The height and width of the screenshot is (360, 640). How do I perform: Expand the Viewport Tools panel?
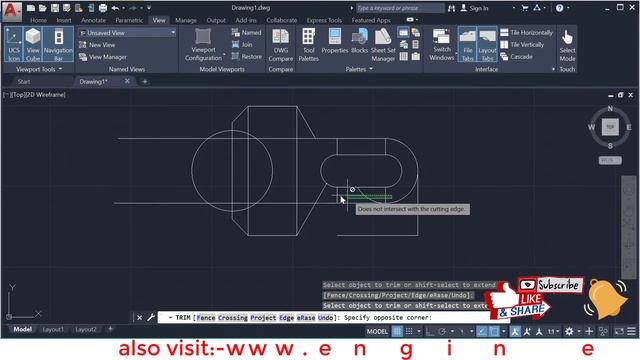coord(39,69)
